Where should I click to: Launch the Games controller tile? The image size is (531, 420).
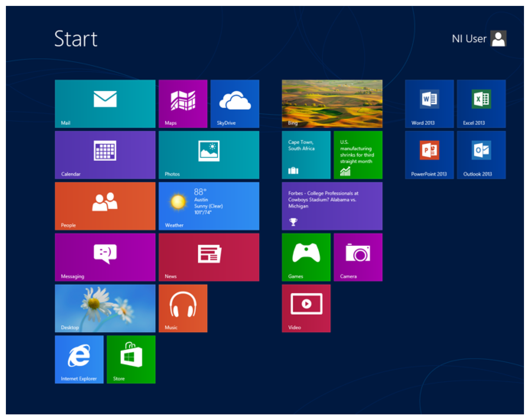pos(306,257)
